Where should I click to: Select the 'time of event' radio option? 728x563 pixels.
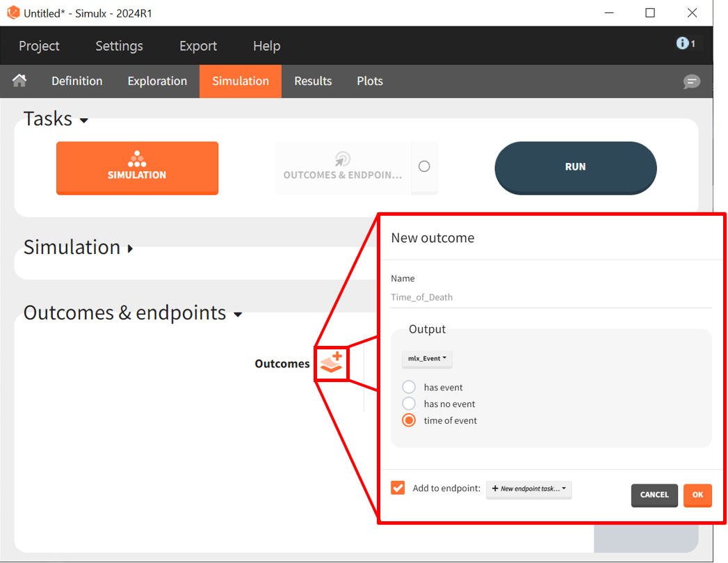point(409,420)
